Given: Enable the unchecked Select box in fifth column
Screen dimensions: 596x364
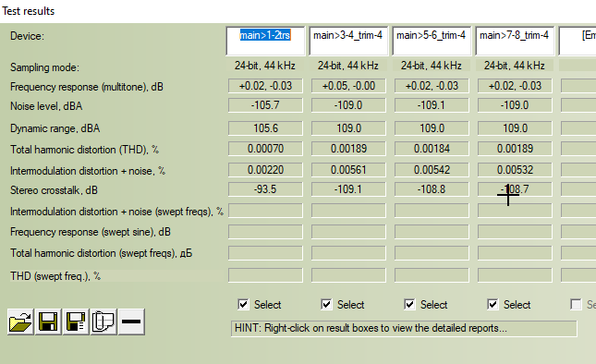Looking at the screenshot, I should [576, 304].
